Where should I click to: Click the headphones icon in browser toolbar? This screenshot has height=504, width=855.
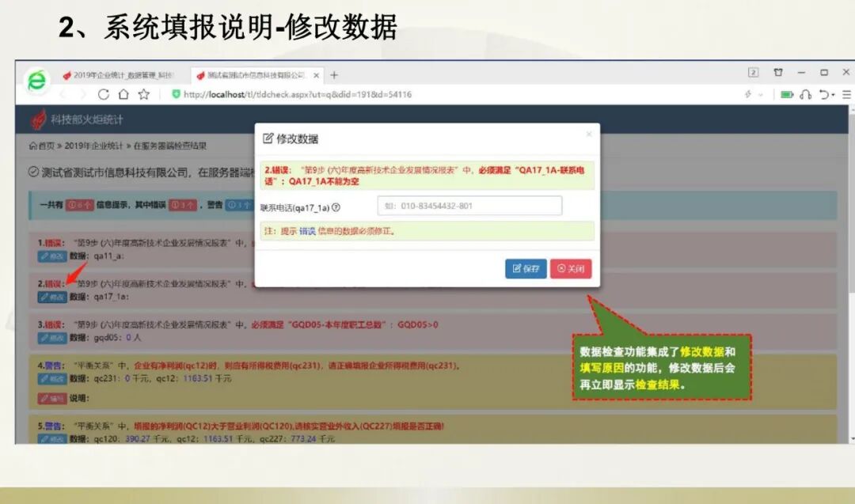805,95
